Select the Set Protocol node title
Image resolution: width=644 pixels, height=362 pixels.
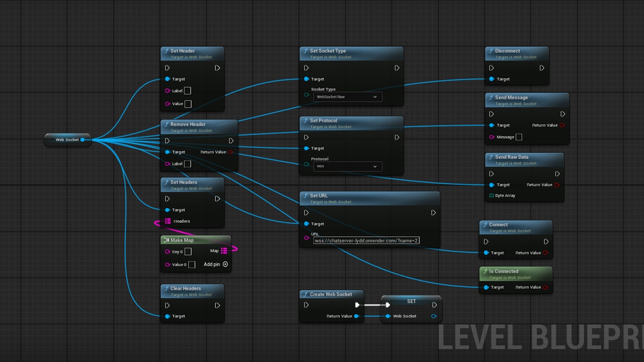coord(324,121)
